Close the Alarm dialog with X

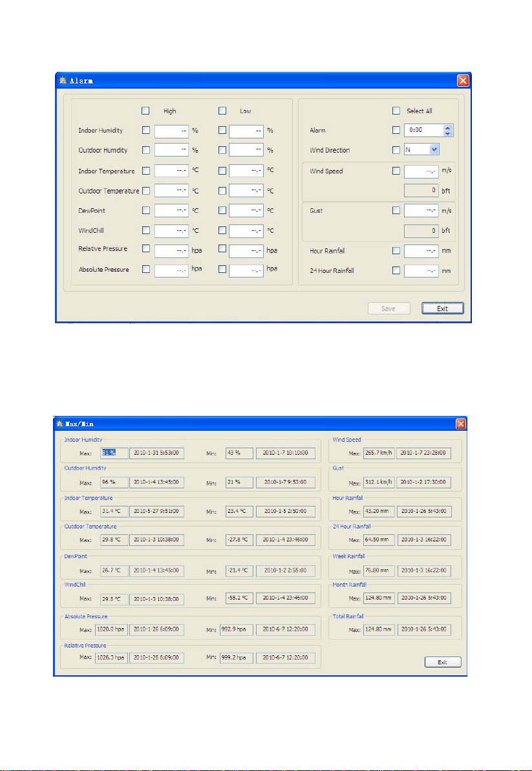coord(463,80)
